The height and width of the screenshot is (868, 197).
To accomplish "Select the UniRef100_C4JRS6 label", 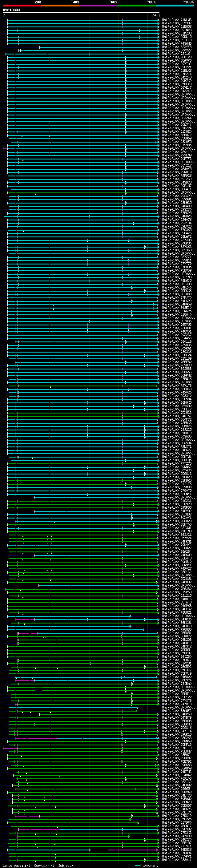I will coord(177,619).
